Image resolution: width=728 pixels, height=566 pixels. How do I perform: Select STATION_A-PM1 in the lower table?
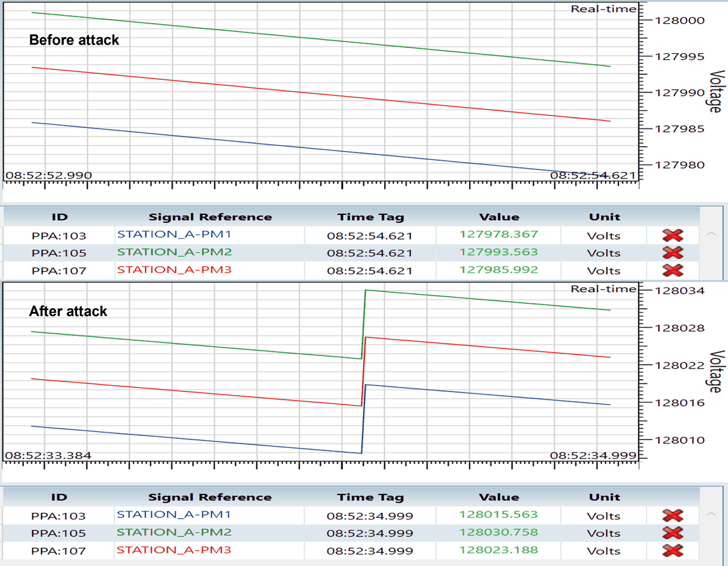click(174, 515)
